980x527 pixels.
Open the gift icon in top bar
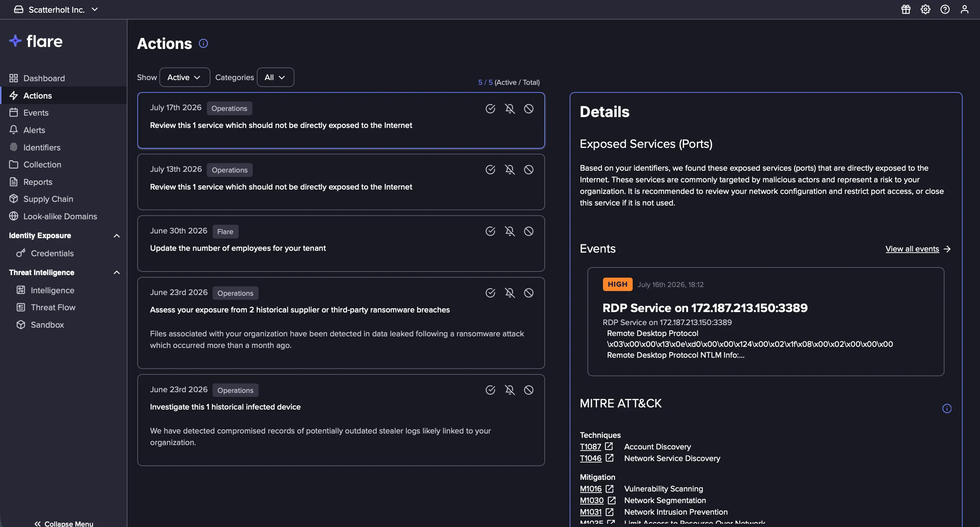pos(906,9)
